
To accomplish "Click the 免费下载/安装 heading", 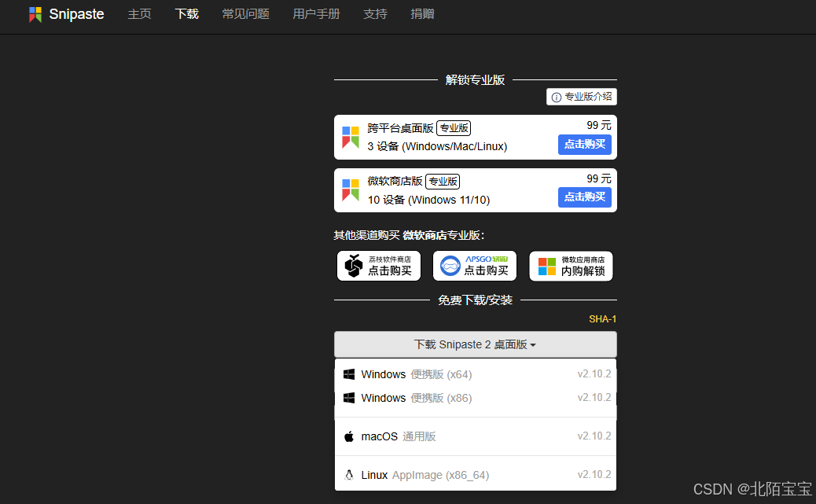I will click(x=475, y=300).
